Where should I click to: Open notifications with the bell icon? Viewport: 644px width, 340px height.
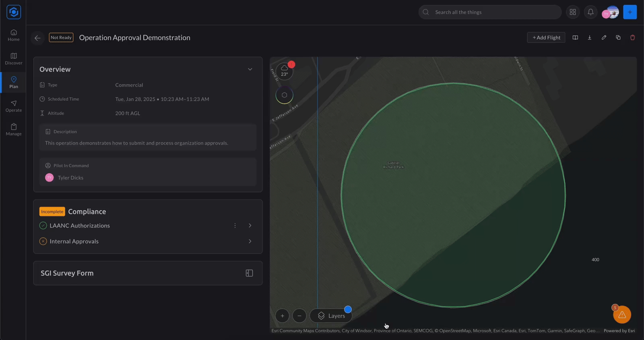click(590, 12)
